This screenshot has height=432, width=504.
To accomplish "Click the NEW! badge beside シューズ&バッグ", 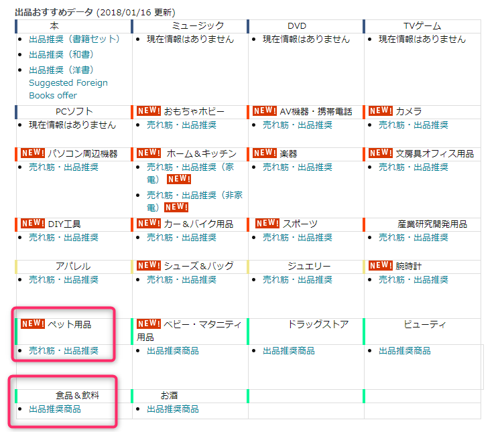I will 149,266.
